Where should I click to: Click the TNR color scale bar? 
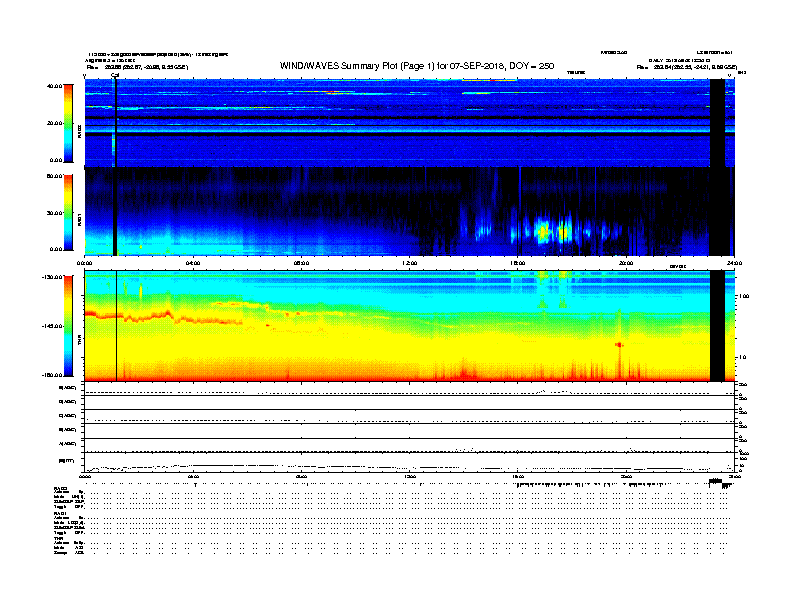coord(68,326)
